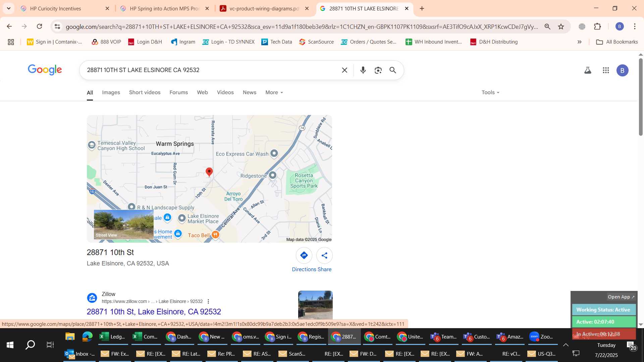Click the magnifier search button in search box
The width and height of the screenshot is (644, 362).
[x=393, y=70]
